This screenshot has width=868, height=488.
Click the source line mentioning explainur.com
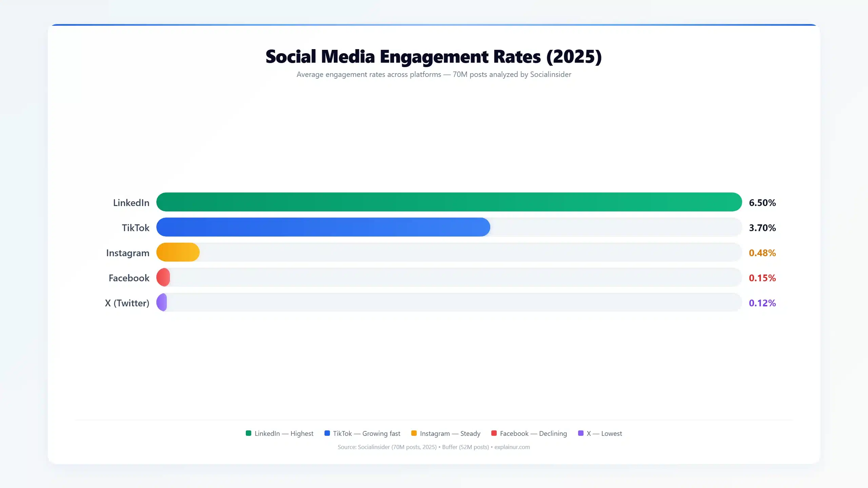pyautogui.click(x=434, y=447)
